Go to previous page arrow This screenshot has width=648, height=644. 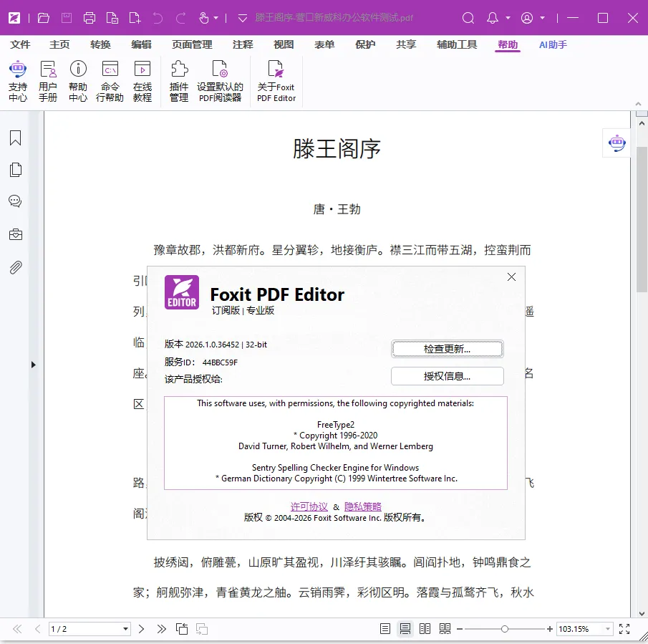[38, 629]
